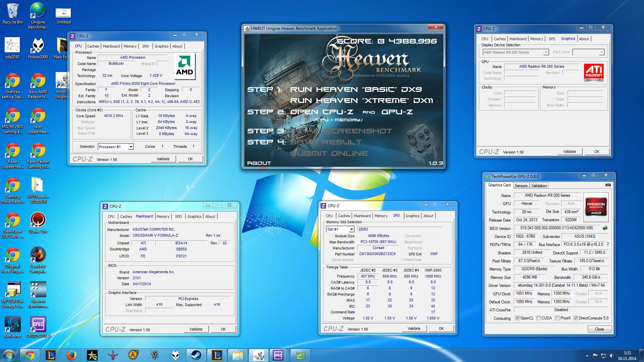Click the Close button in GPU-Z
The width and height of the screenshot is (644, 362).
[x=599, y=329]
